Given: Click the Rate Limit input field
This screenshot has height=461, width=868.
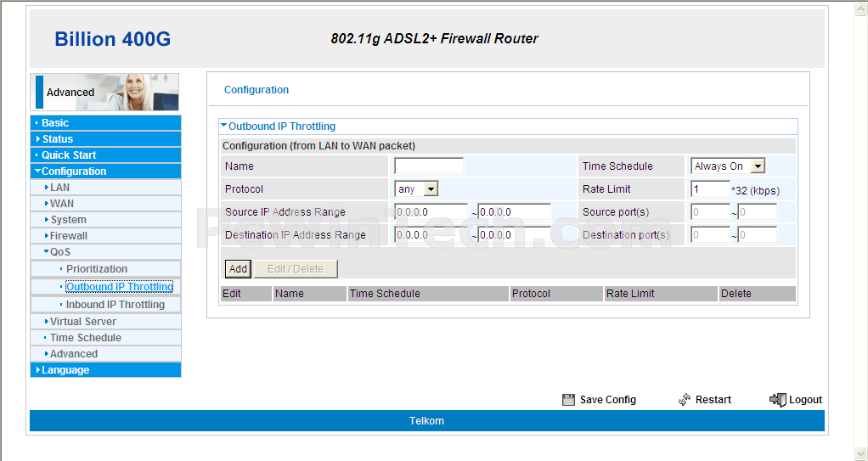Looking at the screenshot, I should [710, 189].
